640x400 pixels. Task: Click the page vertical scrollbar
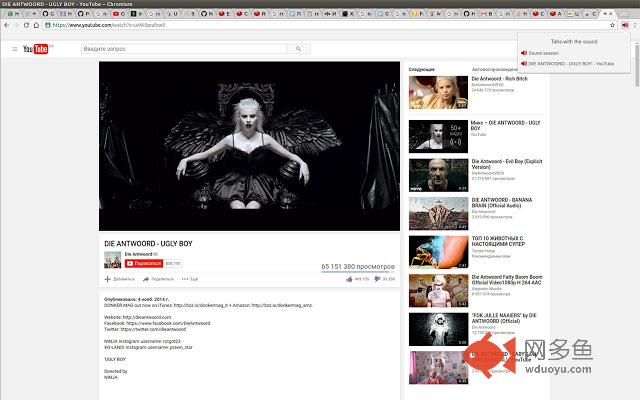pos(637,65)
